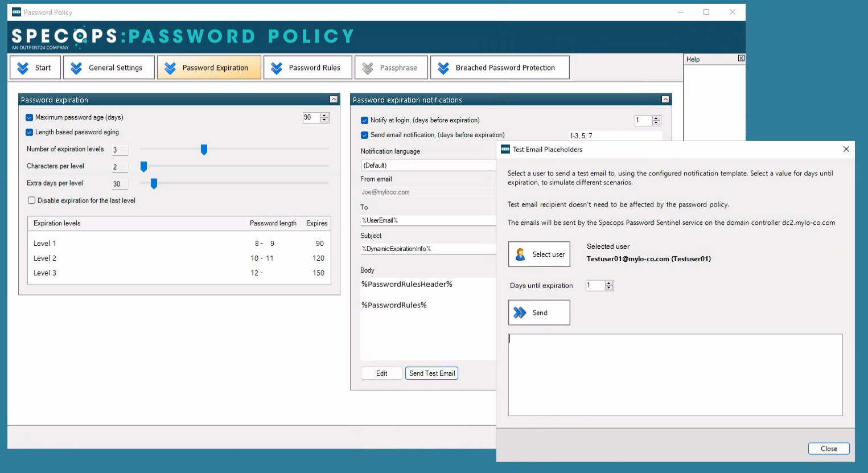Click the Test Email Placeholders dialog title icon
Image resolution: width=868 pixels, height=473 pixels.
tap(505, 149)
